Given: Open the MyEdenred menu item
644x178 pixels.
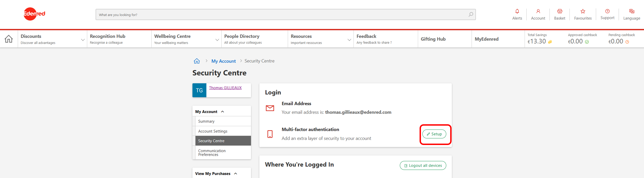Looking at the screenshot, I should [x=498, y=39].
